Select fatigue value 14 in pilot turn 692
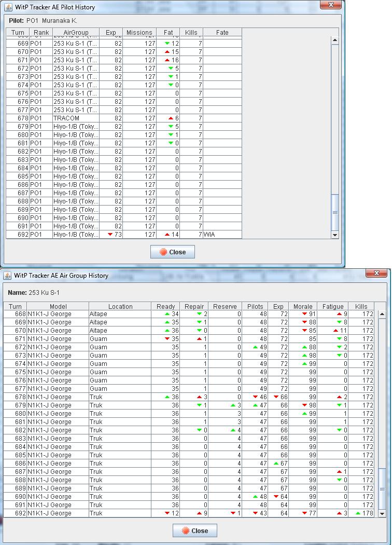The image size is (392, 545). [168, 235]
